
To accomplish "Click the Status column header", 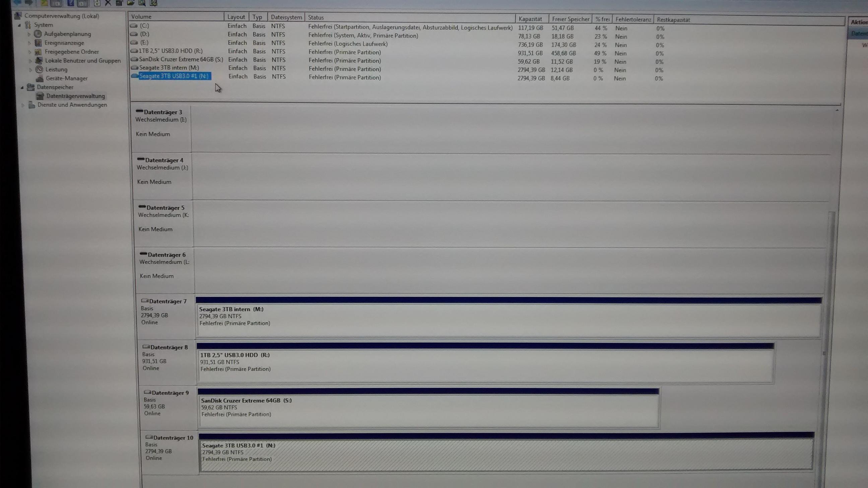I will (x=316, y=17).
